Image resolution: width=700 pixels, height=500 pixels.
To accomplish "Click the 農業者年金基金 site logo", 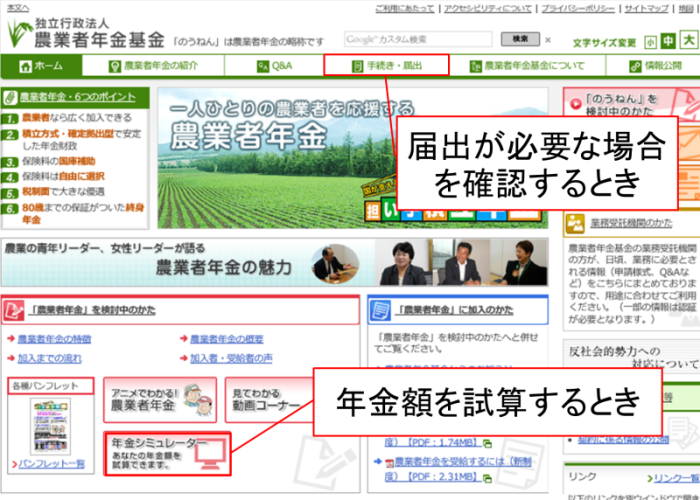I will pyautogui.click(x=86, y=33).
